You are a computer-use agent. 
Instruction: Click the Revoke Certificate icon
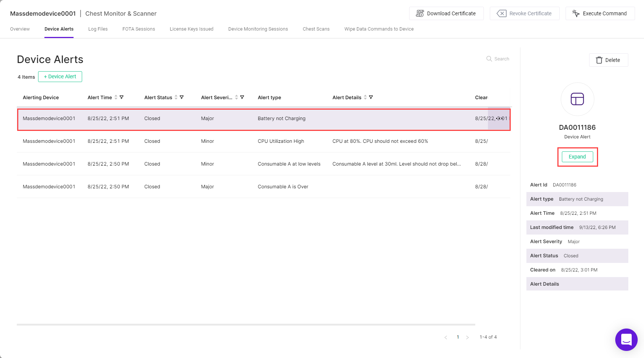pyautogui.click(x=501, y=13)
